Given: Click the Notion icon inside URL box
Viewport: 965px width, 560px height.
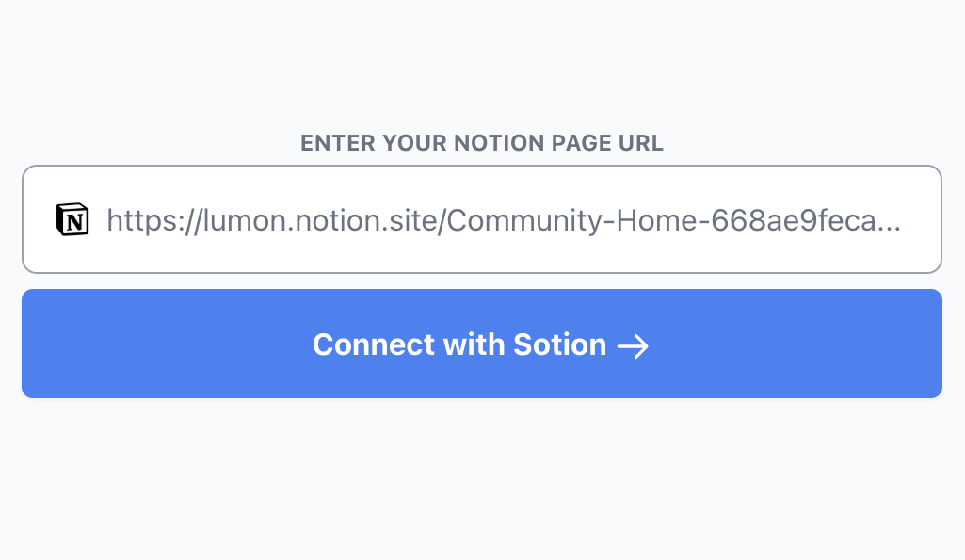Looking at the screenshot, I should (x=72, y=219).
